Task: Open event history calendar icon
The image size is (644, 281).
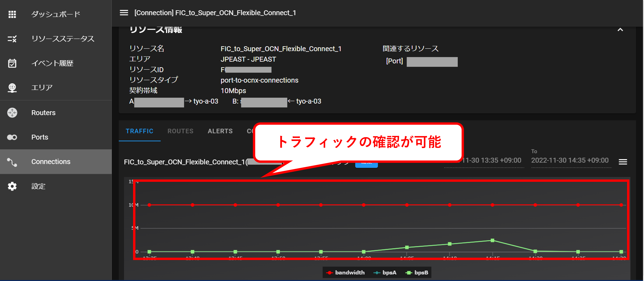Action: 12,63
